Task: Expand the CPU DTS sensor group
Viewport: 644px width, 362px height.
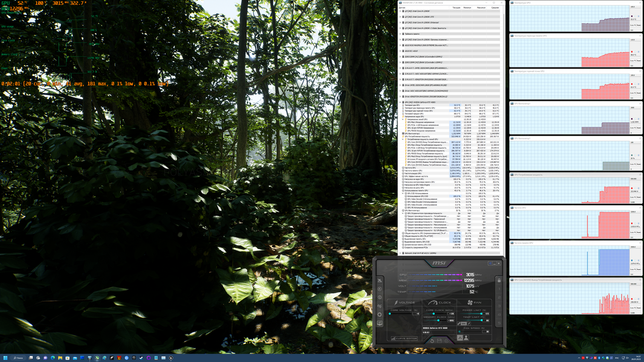Action: [401, 17]
